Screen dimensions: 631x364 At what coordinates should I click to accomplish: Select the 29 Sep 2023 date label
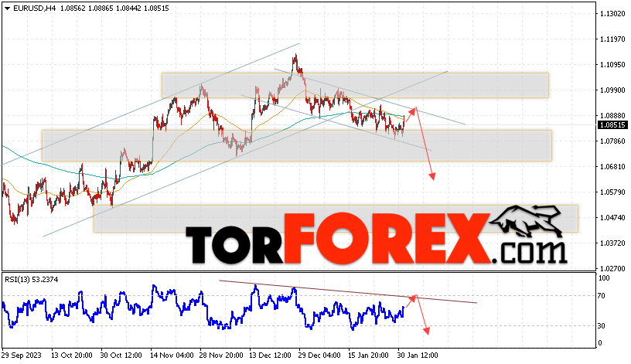click(22, 355)
